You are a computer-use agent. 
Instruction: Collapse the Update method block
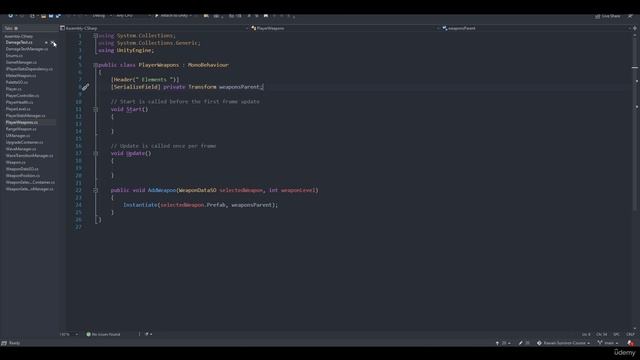[x=95, y=153]
